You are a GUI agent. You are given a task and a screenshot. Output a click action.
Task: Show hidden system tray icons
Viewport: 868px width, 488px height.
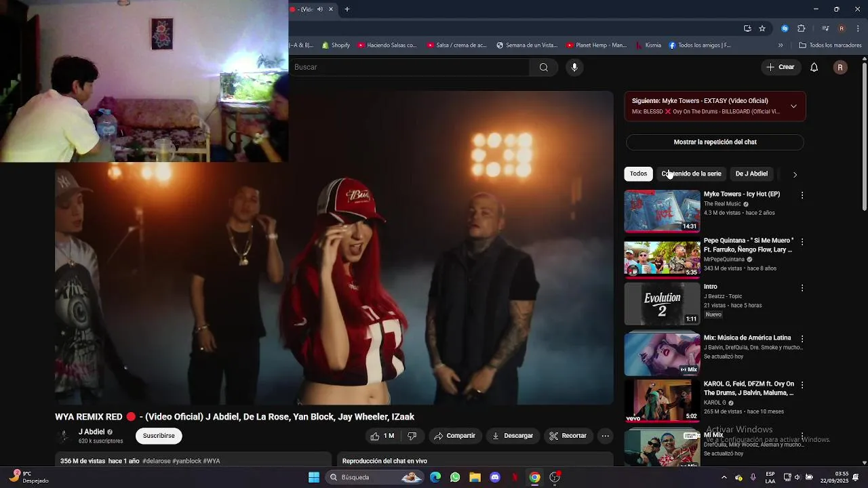pyautogui.click(x=724, y=477)
